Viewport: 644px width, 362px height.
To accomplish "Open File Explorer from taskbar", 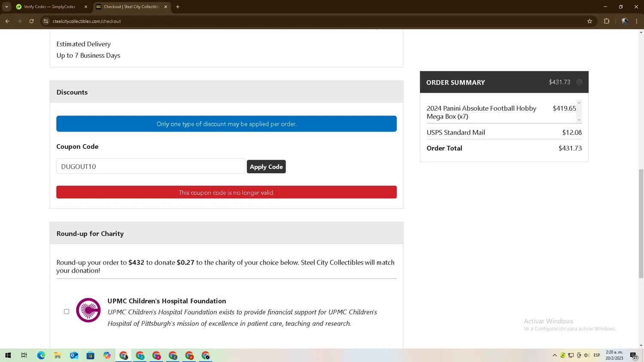I will [57, 355].
